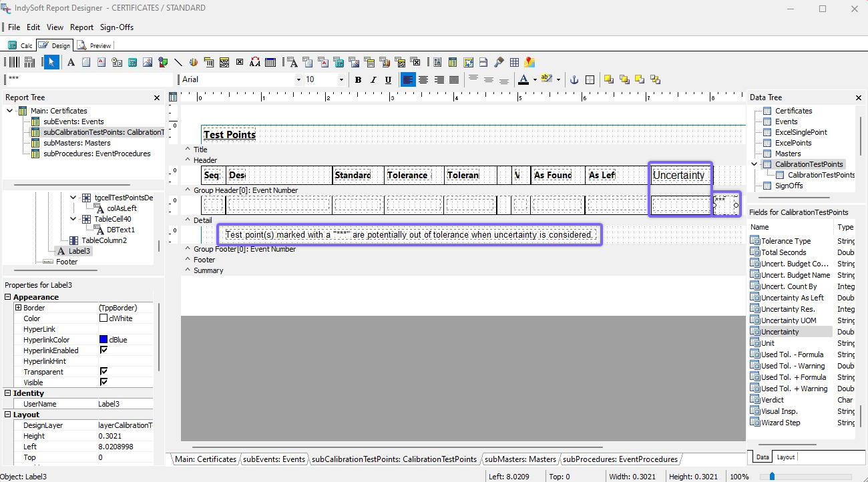Open the subMasters: Masters bottom tab
This screenshot has height=482, width=868.
[520, 459]
